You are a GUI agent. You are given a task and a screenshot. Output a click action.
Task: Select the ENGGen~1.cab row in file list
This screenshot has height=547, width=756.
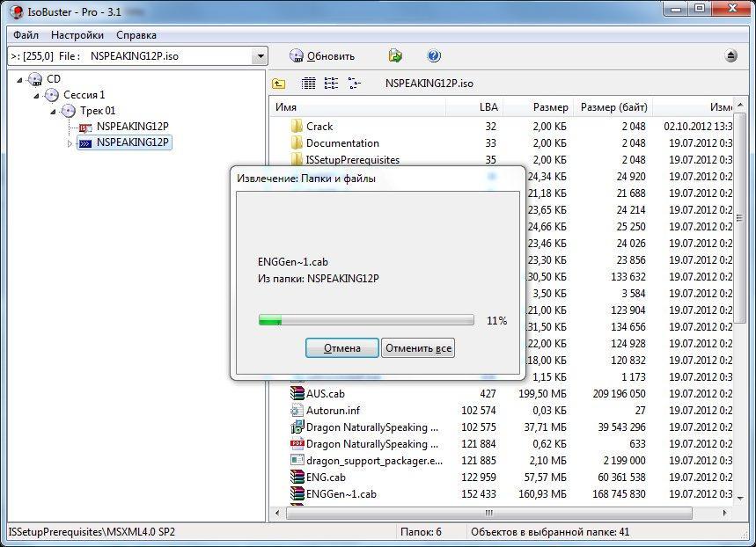502,494
